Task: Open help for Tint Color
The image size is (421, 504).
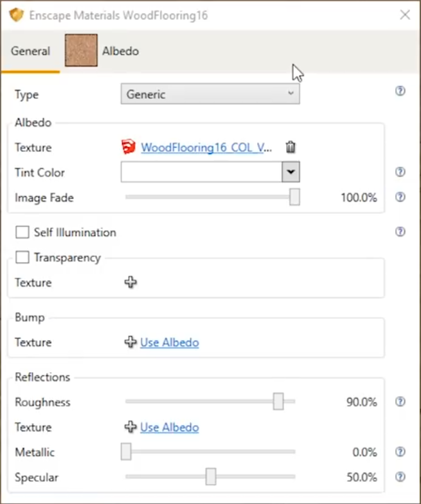Action: (400, 172)
